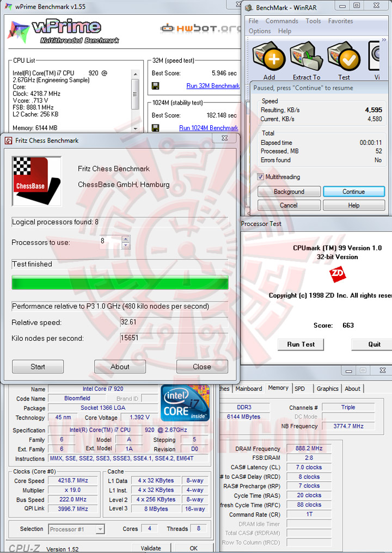Click the Channels value Triple
Screen dimensions: 392x553
(x=348, y=407)
